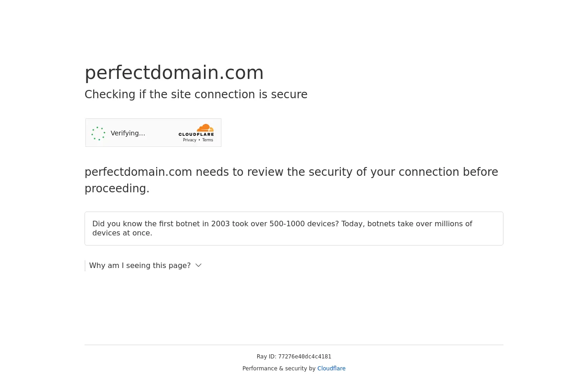Click the word "proceeding." in the paragraph

tap(117, 189)
